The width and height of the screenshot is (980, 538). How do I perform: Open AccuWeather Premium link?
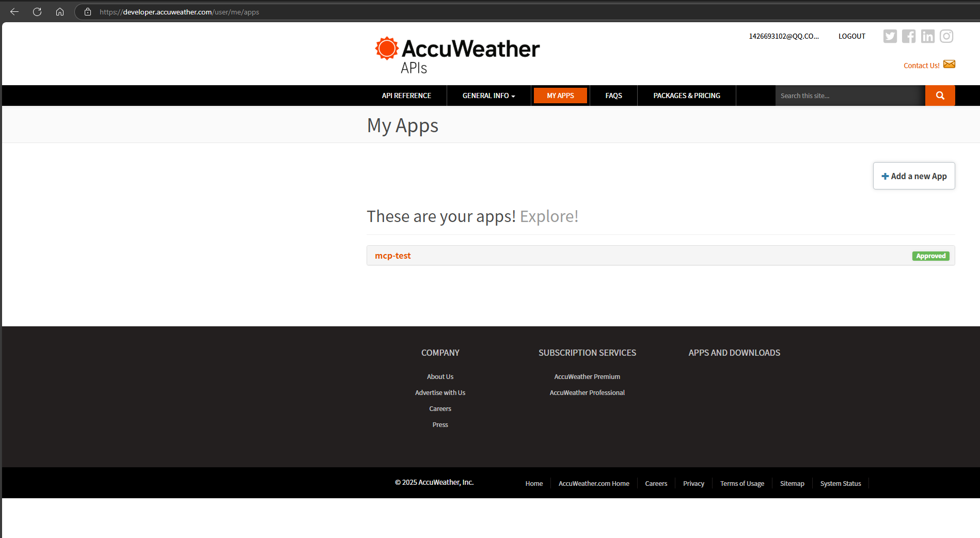pos(587,377)
